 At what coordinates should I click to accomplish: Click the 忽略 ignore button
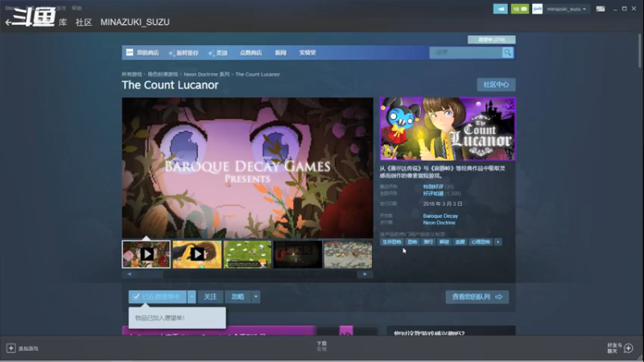(237, 297)
